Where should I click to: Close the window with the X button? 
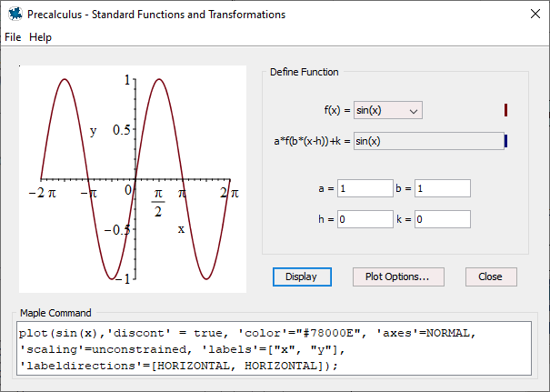click(535, 14)
